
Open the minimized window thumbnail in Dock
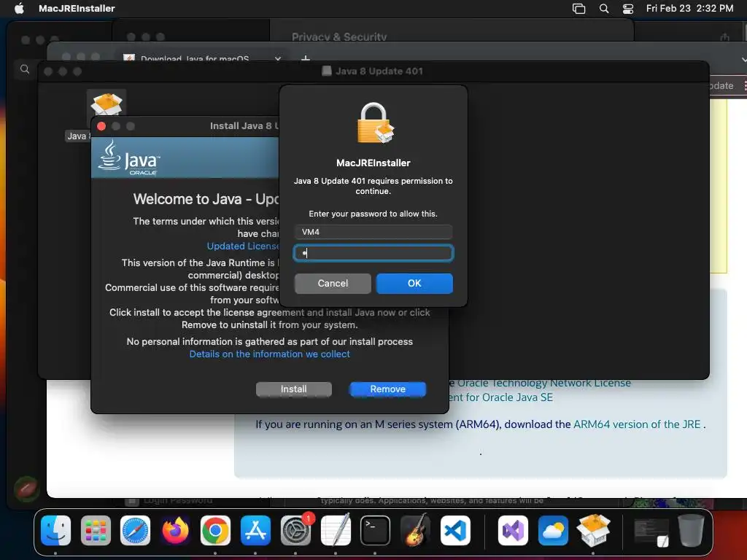coord(651,532)
